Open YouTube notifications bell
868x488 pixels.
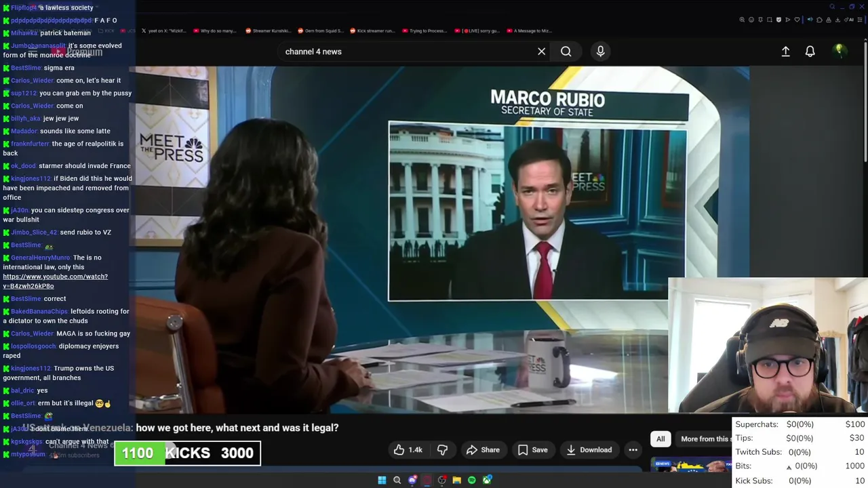pyautogui.click(x=810, y=52)
